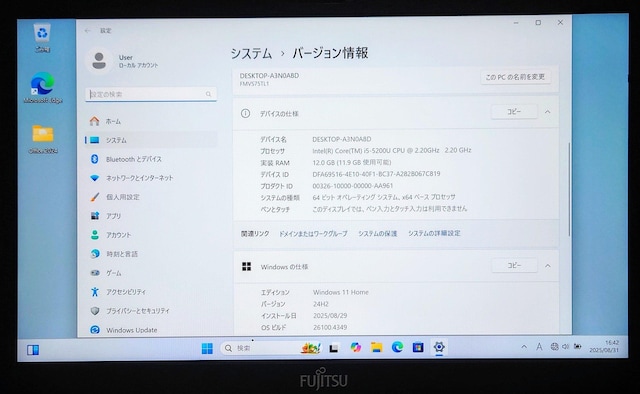The image size is (640, 394).
Task: Collapse the デバイスの仕様 section chevron
Action: [548, 112]
